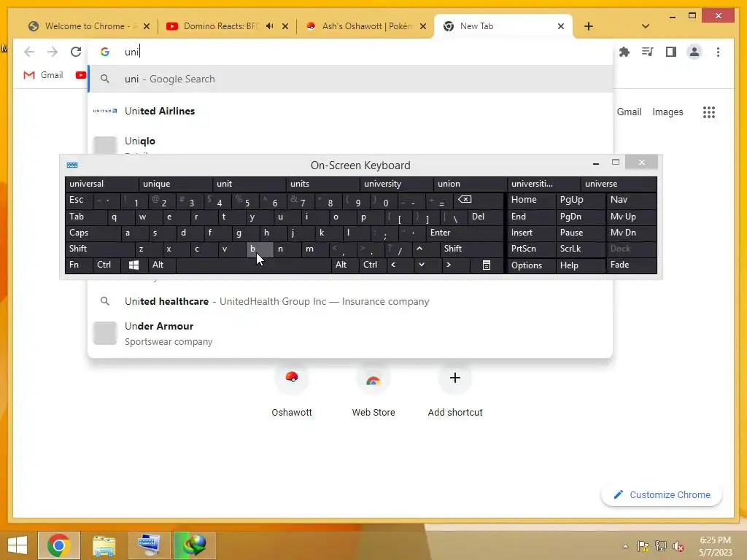Click the muted volume tray icon

[x=678, y=546]
